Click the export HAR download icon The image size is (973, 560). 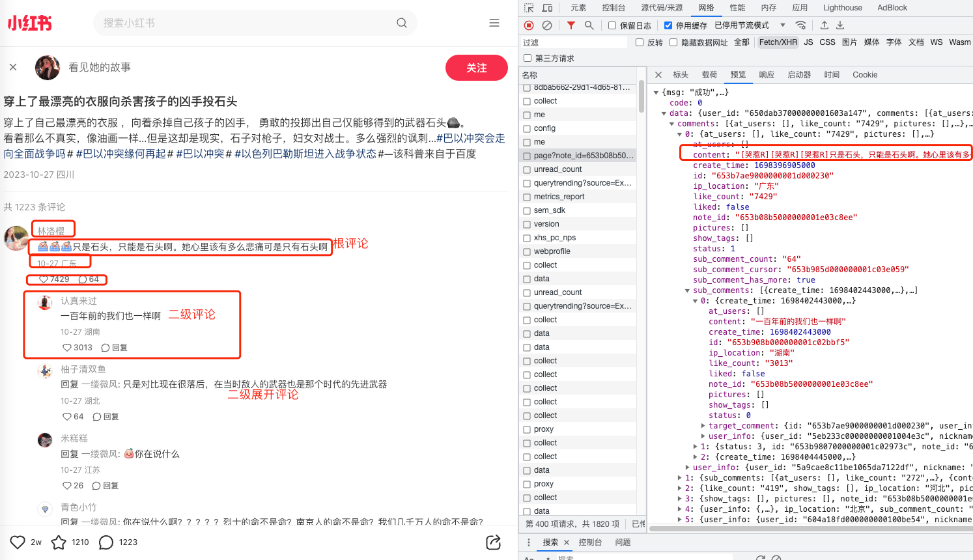pyautogui.click(x=840, y=25)
